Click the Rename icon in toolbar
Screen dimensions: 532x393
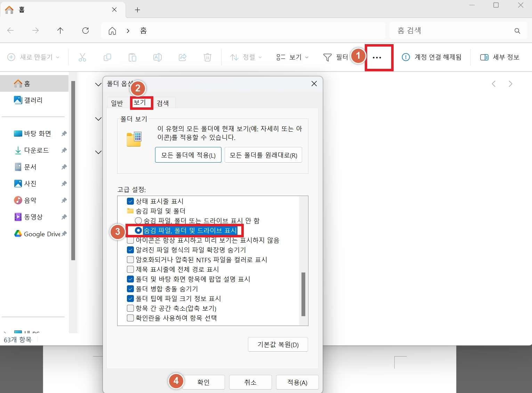click(x=158, y=57)
